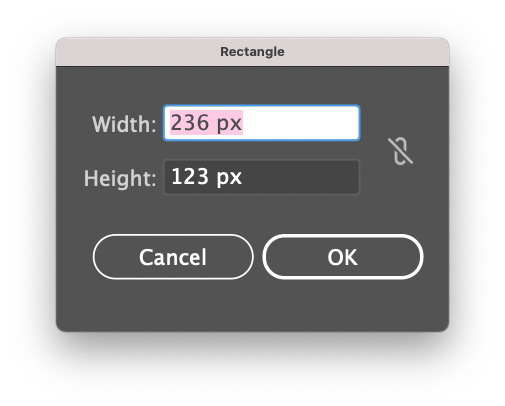Confirm rectangle dimensions with OK
This screenshot has height=406, width=505.
tap(343, 257)
